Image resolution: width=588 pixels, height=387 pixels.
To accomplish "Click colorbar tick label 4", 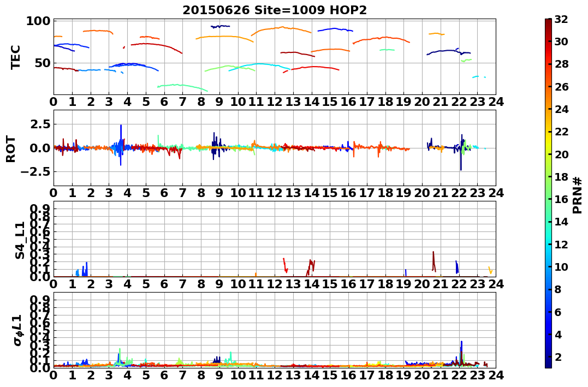I will pyautogui.click(x=559, y=334).
